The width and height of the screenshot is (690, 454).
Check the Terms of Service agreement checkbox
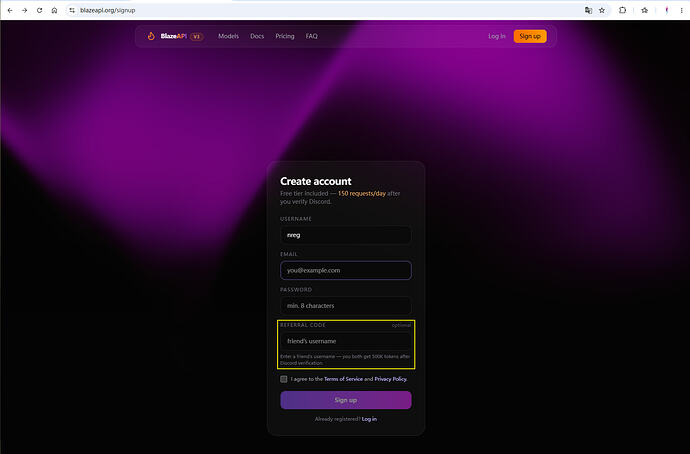tap(284, 379)
